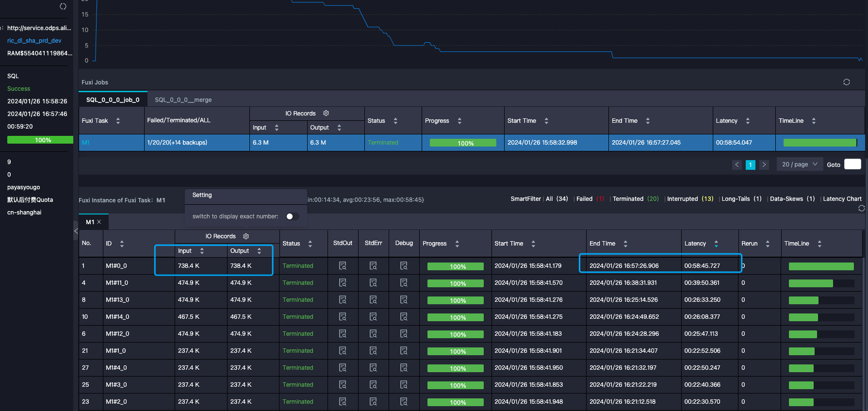This screenshot has height=411, width=868.
Task: Open the 20 / page size dropdown
Action: point(800,164)
